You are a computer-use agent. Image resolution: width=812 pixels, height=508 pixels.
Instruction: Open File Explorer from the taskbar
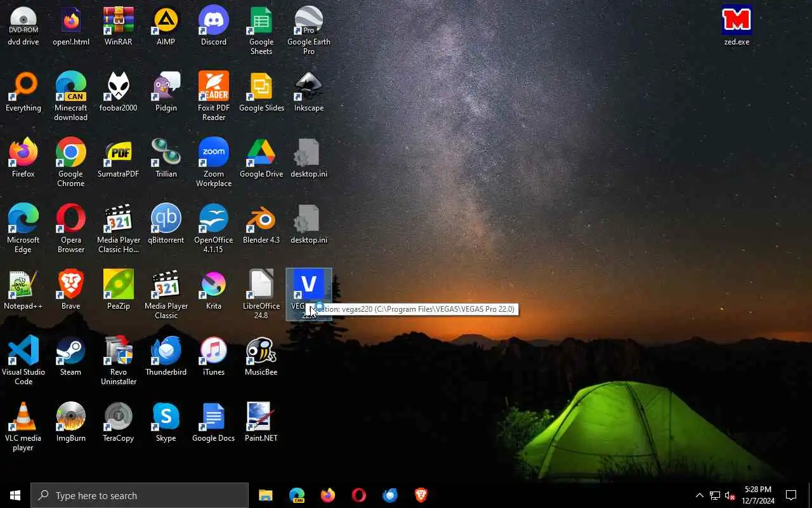click(266, 495)
